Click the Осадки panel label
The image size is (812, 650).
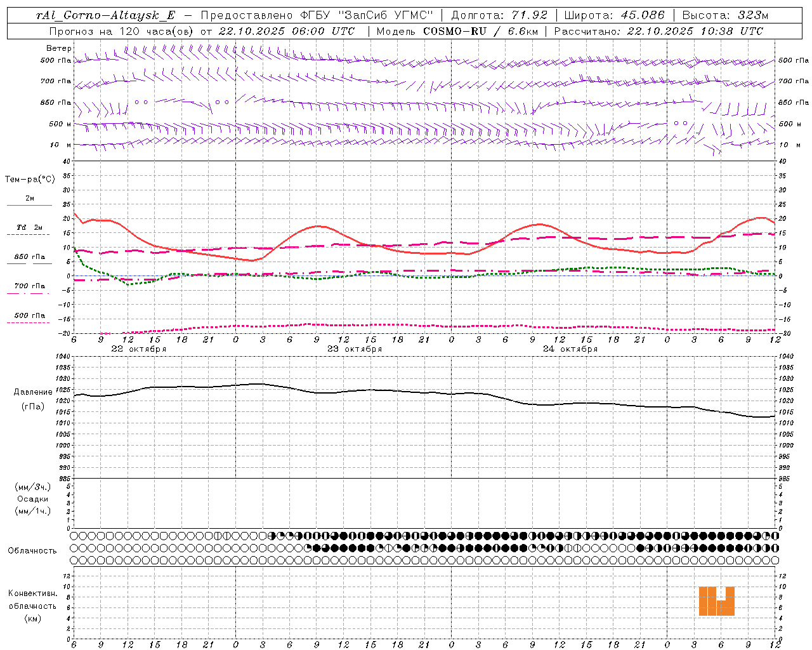[33, 499]
